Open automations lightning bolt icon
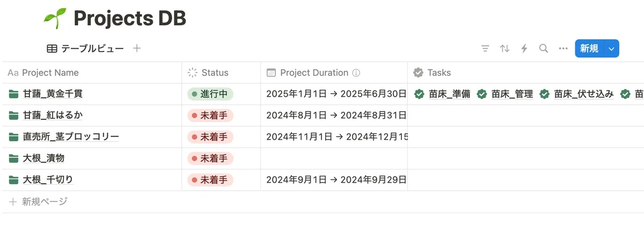 [x=524, y=48]
